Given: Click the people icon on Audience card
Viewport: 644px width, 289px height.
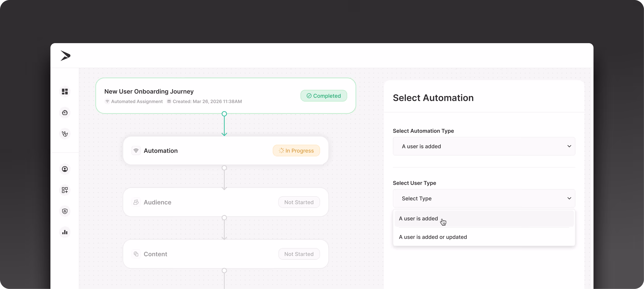Looking at the screenshot, I should 136,202.
